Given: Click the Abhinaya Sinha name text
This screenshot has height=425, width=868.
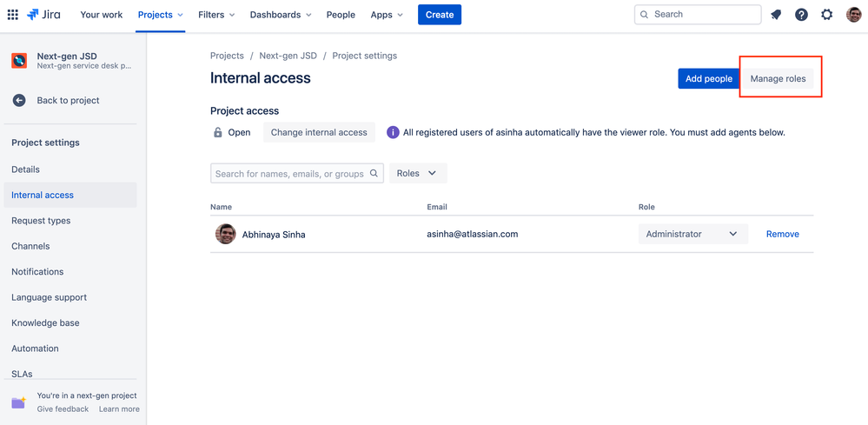Looking at the screenshot, I should click(274, 235).
